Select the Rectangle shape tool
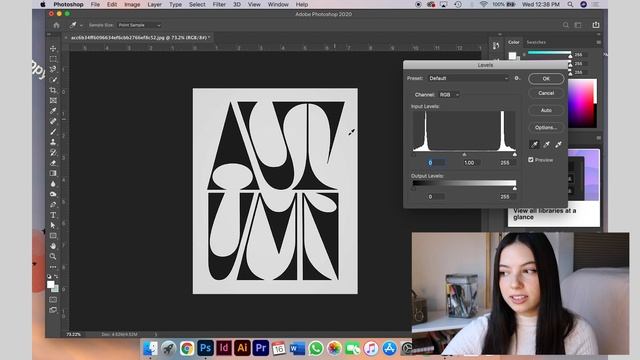Viewport: 640px width, 360px height. click(x=53, y=236)
